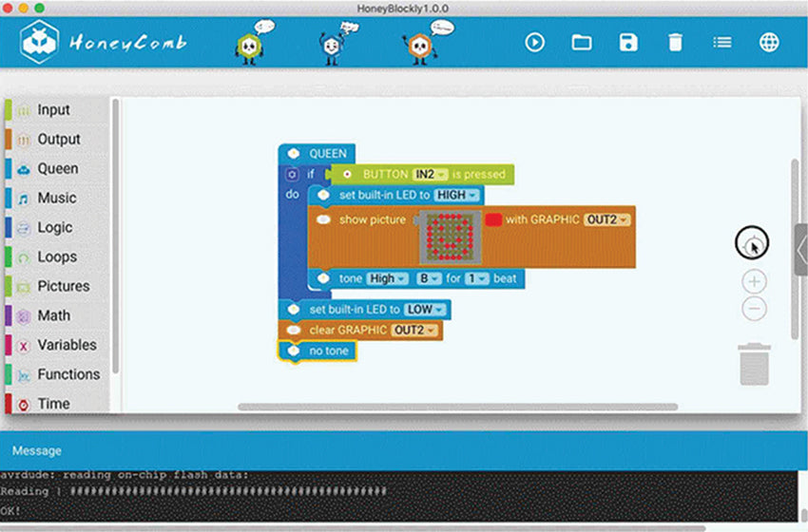Open the Output block category
Screen dimensions: 808x532
point(57,139)
